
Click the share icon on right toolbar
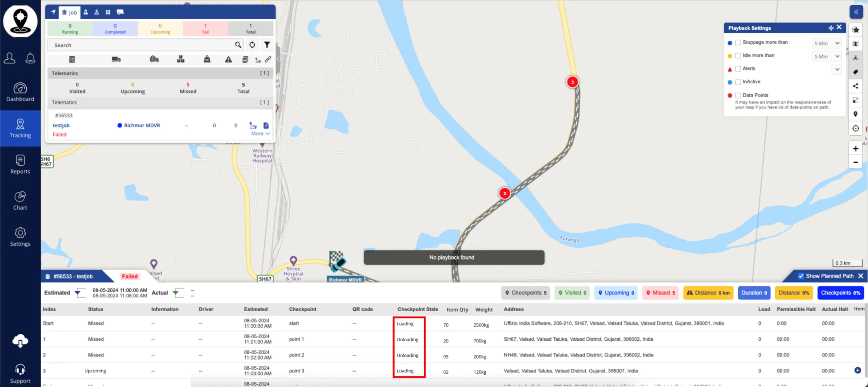[855, 86]
